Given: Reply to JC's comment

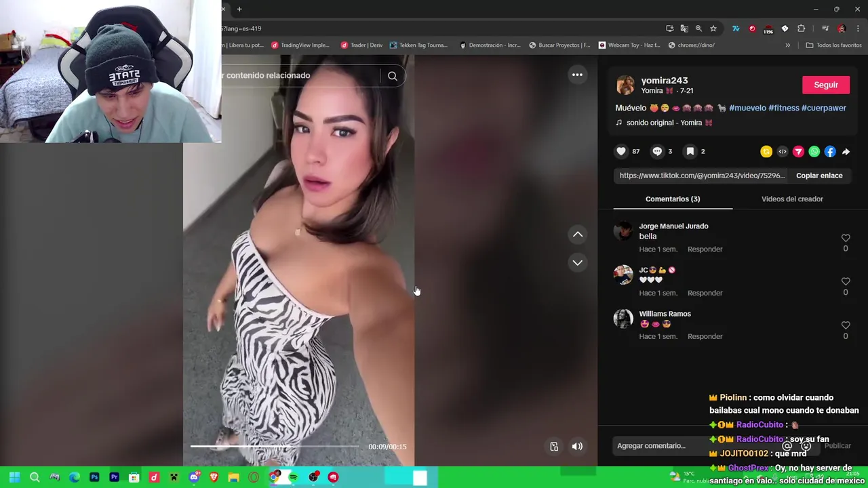Looking at the screenshot, I should pos(705,293).
